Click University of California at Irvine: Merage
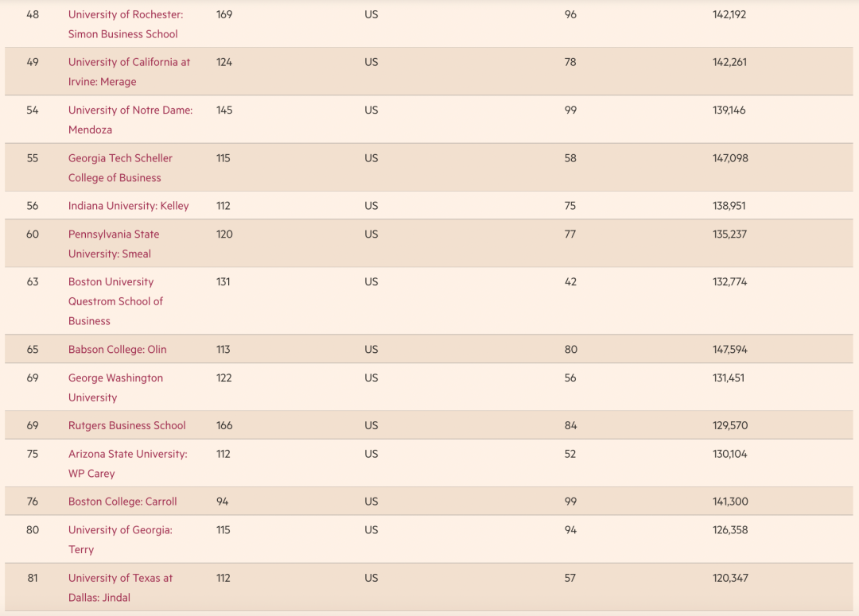The image size is (859, 616). point(129,62)
